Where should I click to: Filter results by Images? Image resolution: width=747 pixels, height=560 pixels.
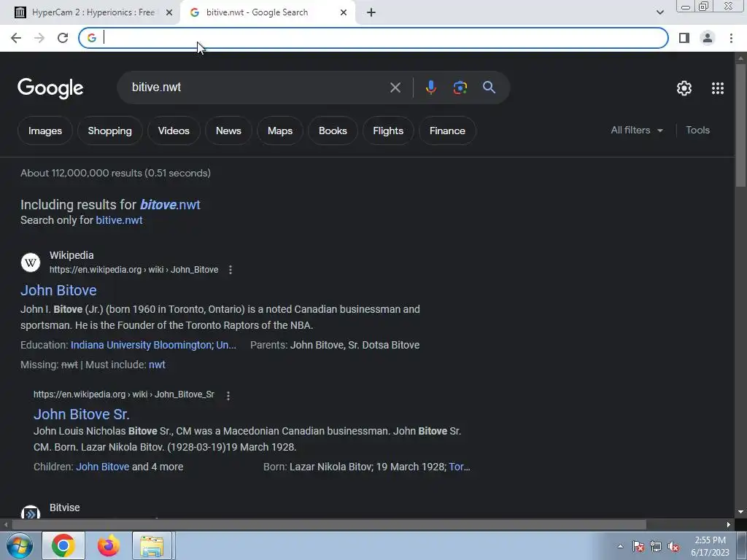[45, 131]
